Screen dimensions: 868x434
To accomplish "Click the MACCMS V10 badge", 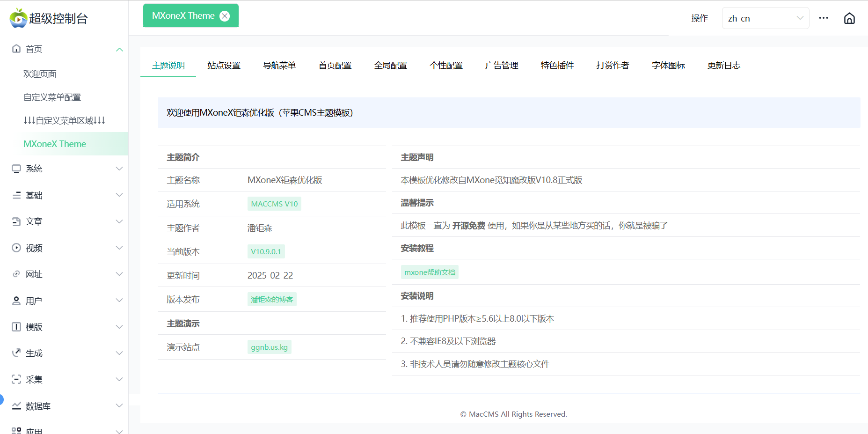I will (x=274, y=204).
